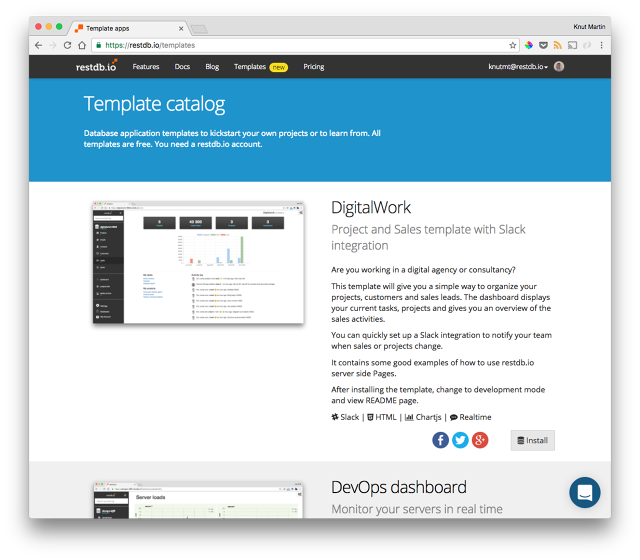Screen dimensions: 640x560
Task: Click the Realtime tag label
Action: click(x=471, y=417)
